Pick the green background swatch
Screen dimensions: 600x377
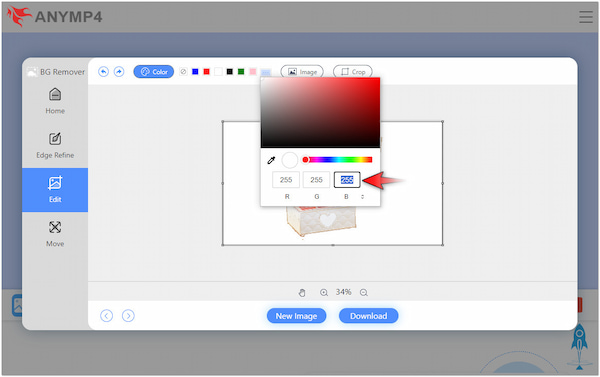241,72
